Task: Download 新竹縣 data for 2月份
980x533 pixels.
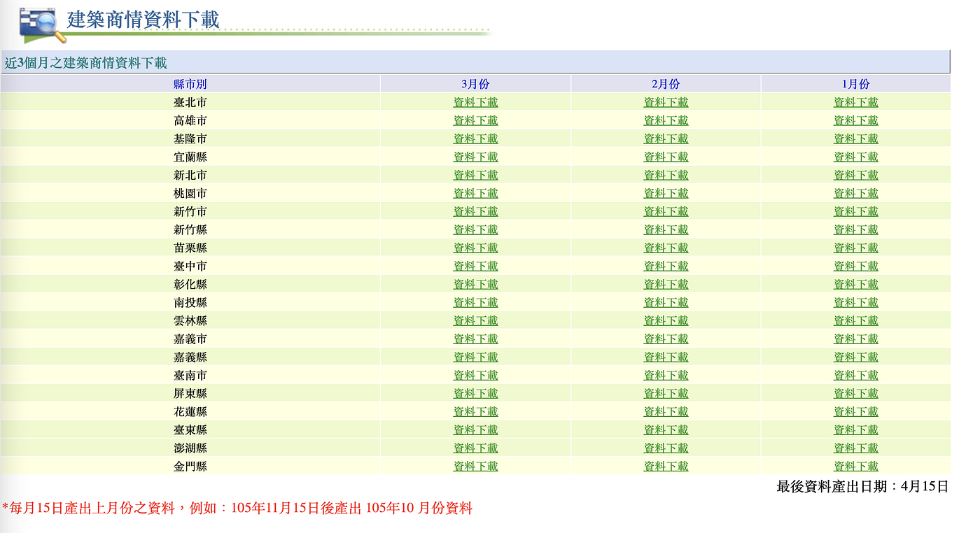Action: 666,229
